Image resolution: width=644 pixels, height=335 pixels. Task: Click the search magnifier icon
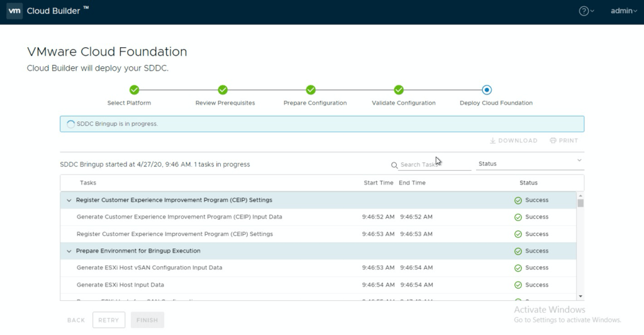394,165
